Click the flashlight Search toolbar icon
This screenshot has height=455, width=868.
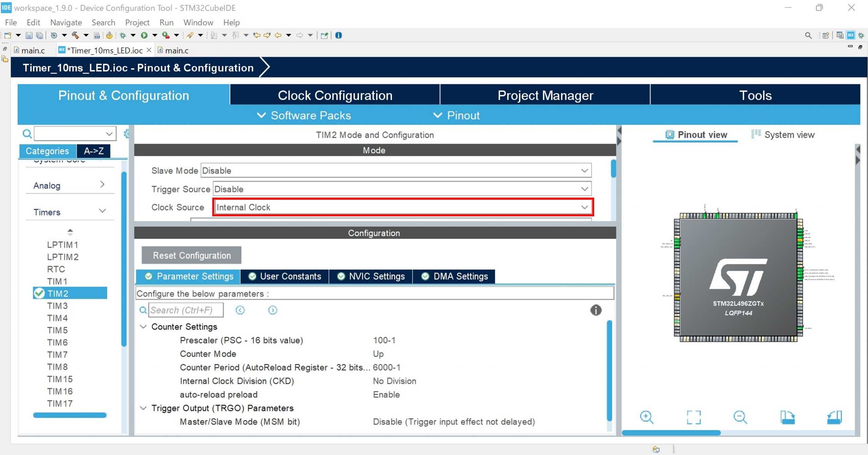tap(190, 35)
